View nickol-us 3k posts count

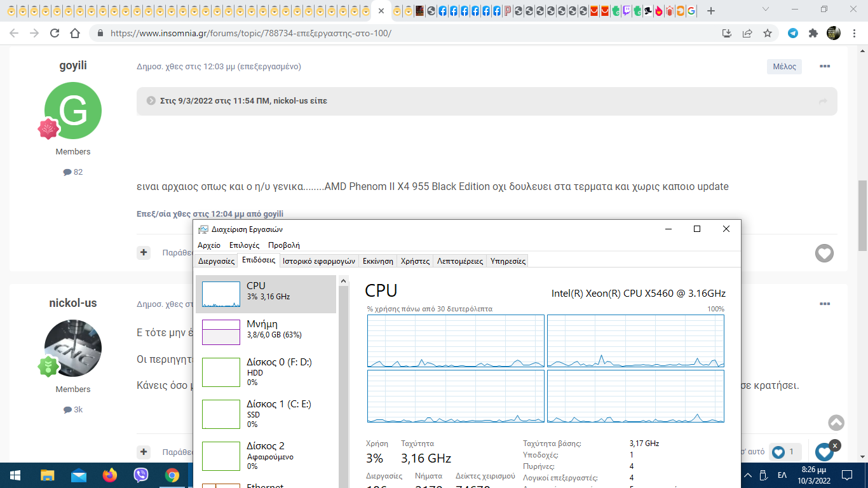[73, 410]
